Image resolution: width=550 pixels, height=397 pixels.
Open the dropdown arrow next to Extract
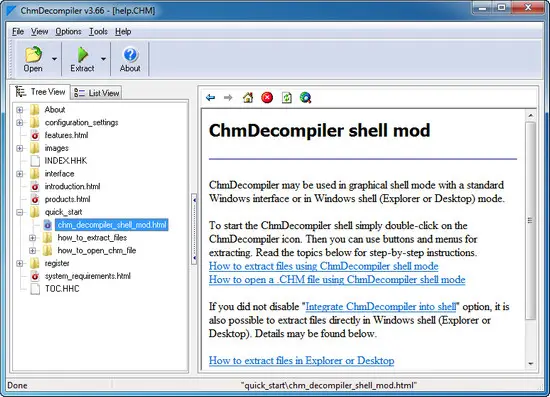click(103, 59)
